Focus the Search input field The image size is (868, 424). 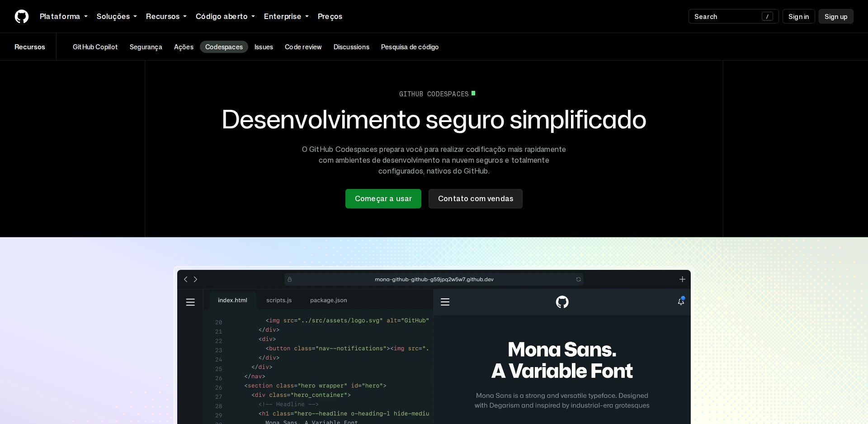(x=733, y=16)
